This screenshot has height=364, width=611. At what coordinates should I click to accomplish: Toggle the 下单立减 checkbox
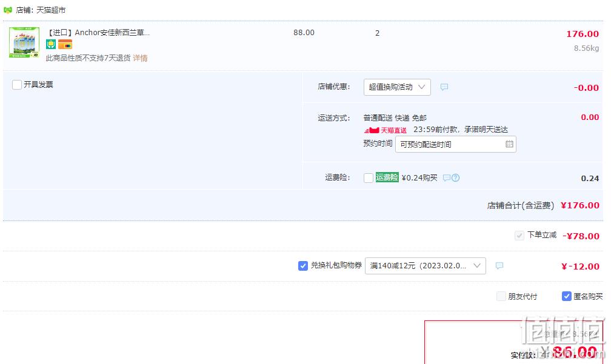click(519, 236)
